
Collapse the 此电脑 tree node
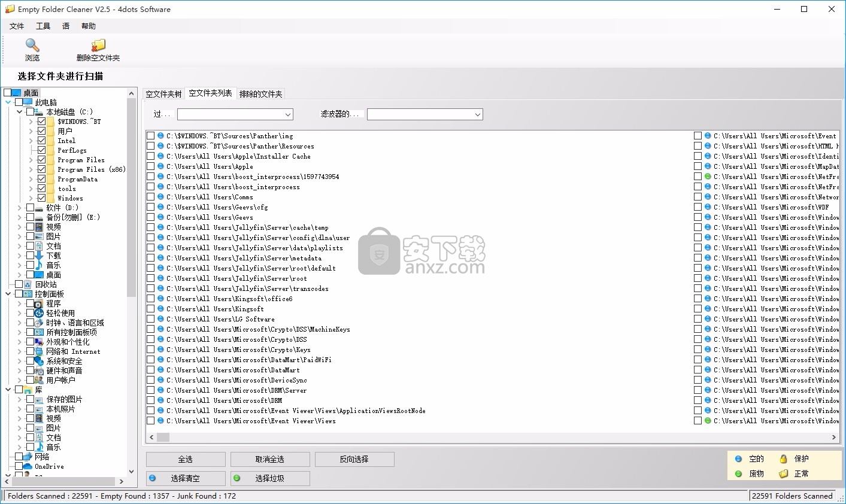(x=8, y=102)
